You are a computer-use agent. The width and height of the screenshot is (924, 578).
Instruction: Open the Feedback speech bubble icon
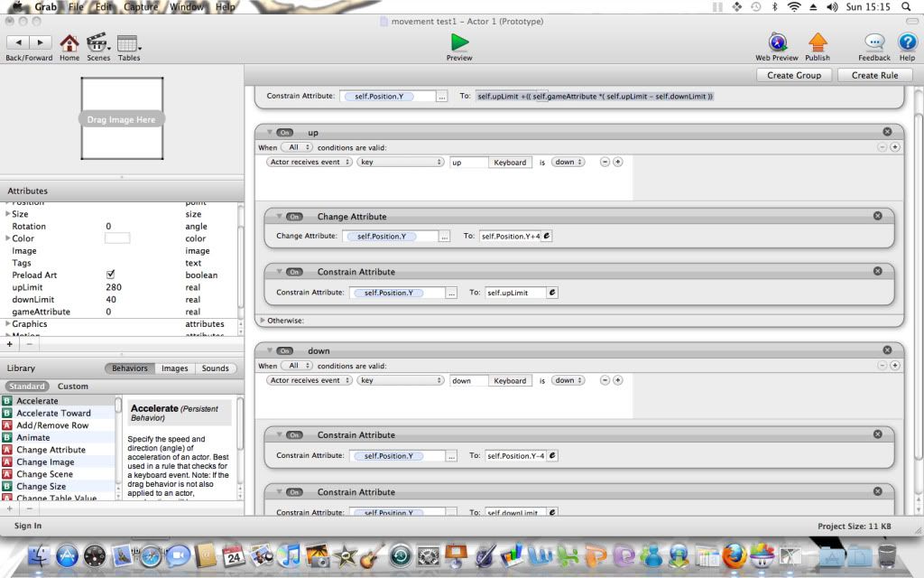(x=873, y=42)
